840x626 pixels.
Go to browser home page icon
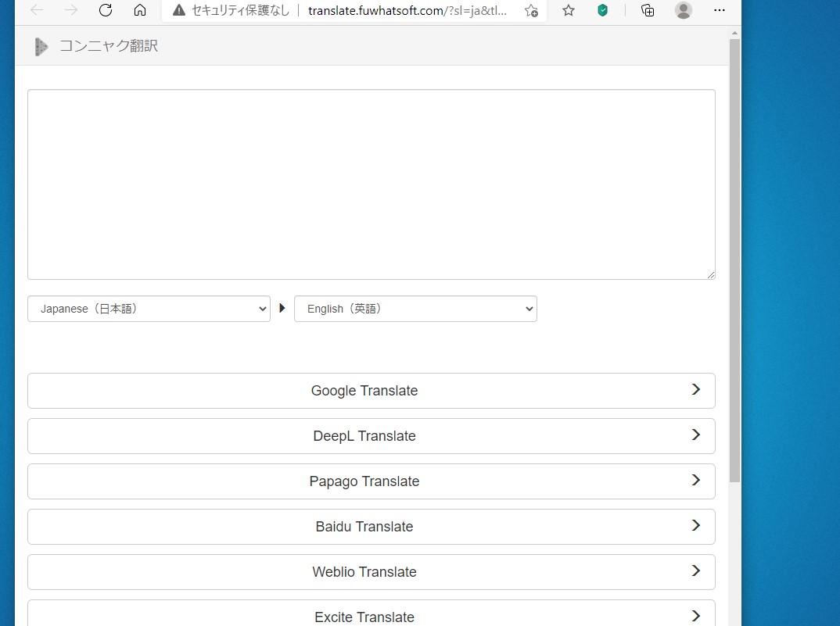[140, 10]
